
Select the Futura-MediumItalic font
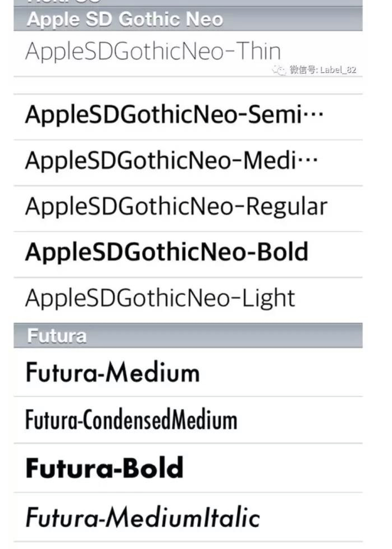coord(143,517)
